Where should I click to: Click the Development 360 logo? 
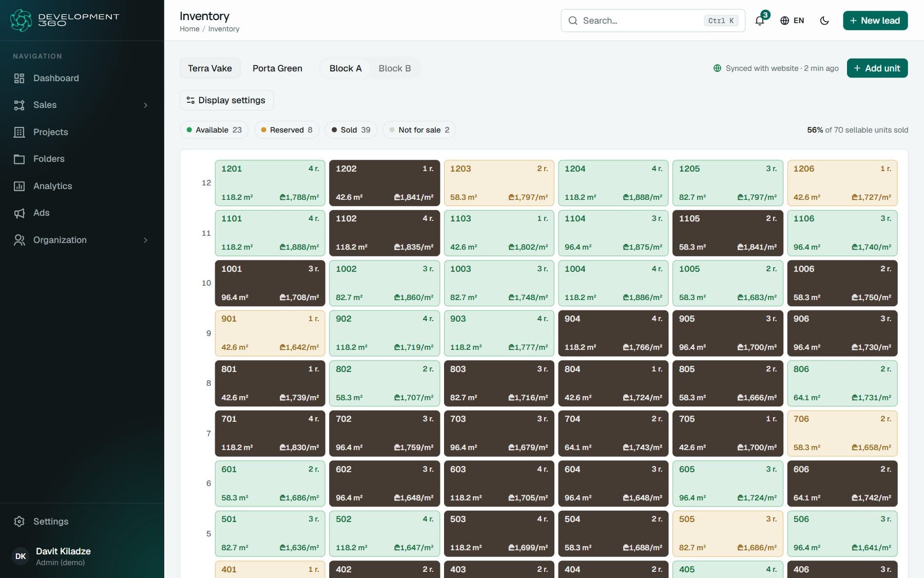[65, 20]
